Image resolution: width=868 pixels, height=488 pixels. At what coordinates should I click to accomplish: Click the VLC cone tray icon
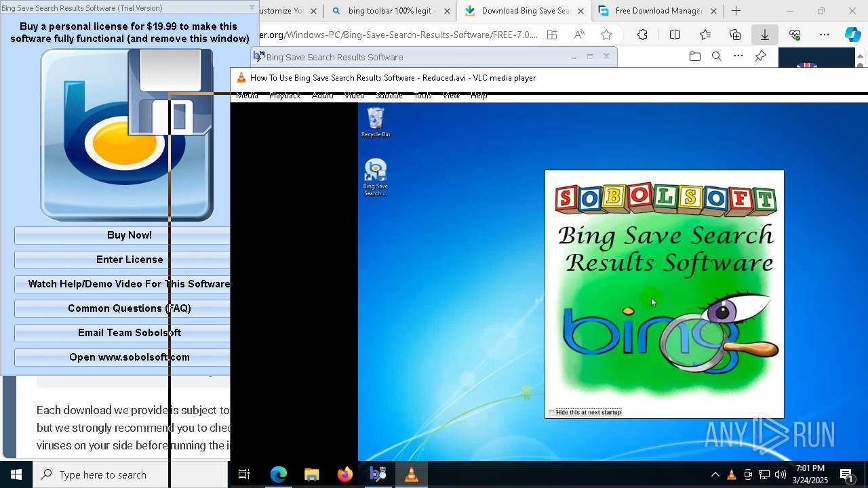(731, 474)
